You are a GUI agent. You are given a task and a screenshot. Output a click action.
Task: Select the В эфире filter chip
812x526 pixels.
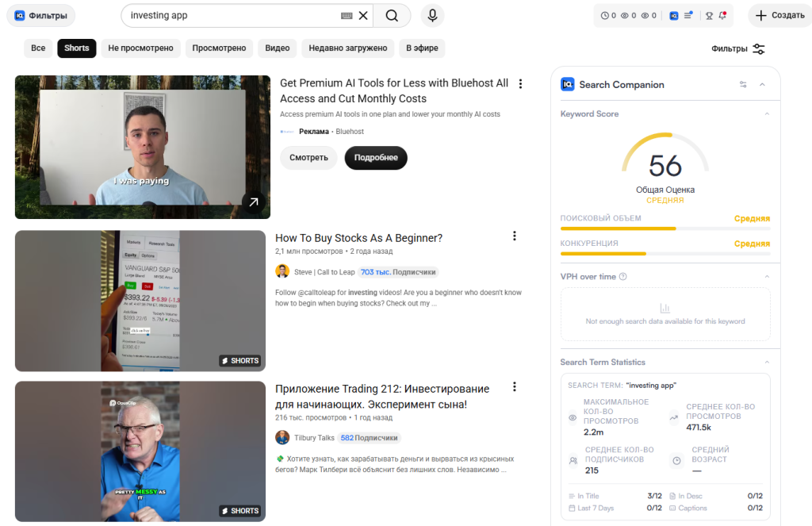point(422,48)
